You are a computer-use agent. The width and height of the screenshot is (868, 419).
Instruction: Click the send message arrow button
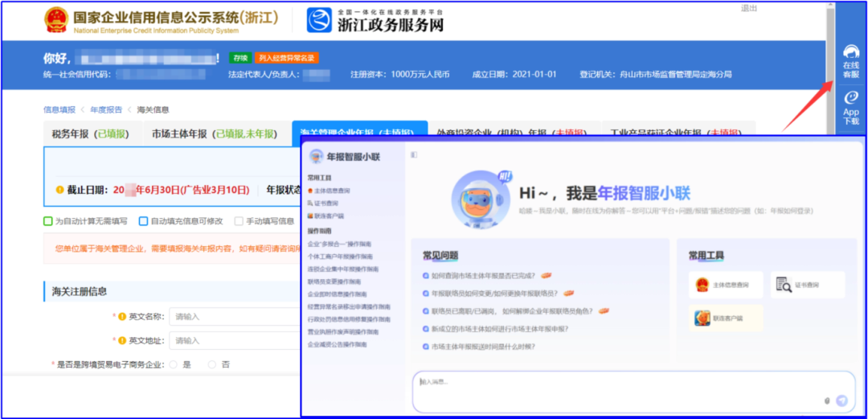[x=842, y=401]
